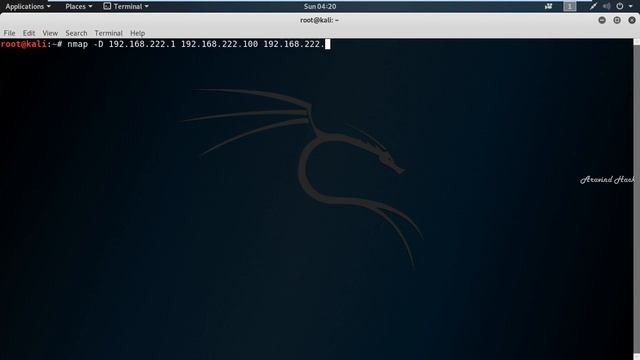Click the terminal vertical scrollbar

[x=636, y=199]
